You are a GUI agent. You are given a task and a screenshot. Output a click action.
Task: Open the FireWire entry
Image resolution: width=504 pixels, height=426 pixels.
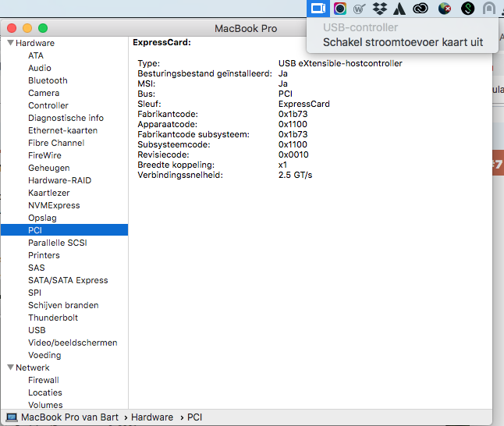coord(44,155)
